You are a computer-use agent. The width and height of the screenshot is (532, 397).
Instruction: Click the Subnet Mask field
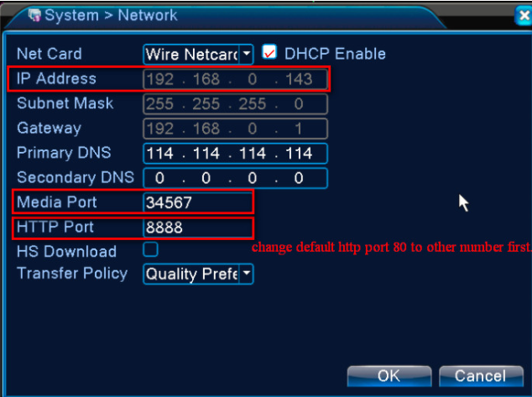pyautogui.click(x=236, y=104)
